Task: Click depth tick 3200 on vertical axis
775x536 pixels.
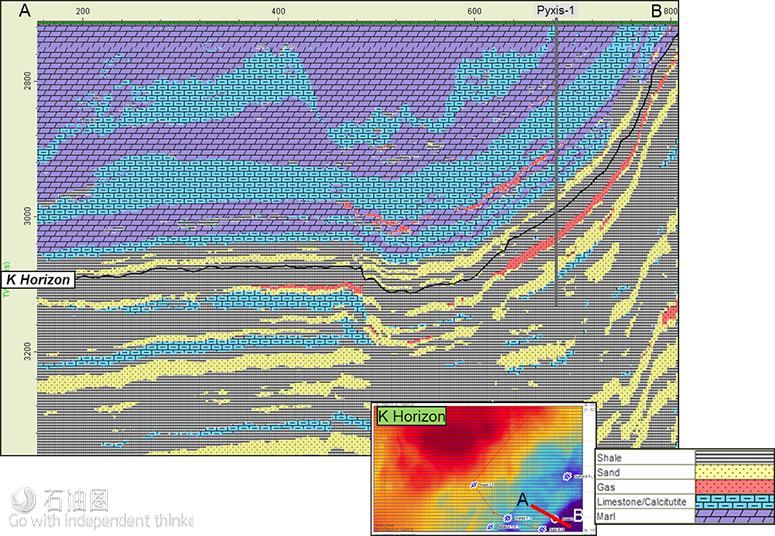Action: tap(27, 351)
